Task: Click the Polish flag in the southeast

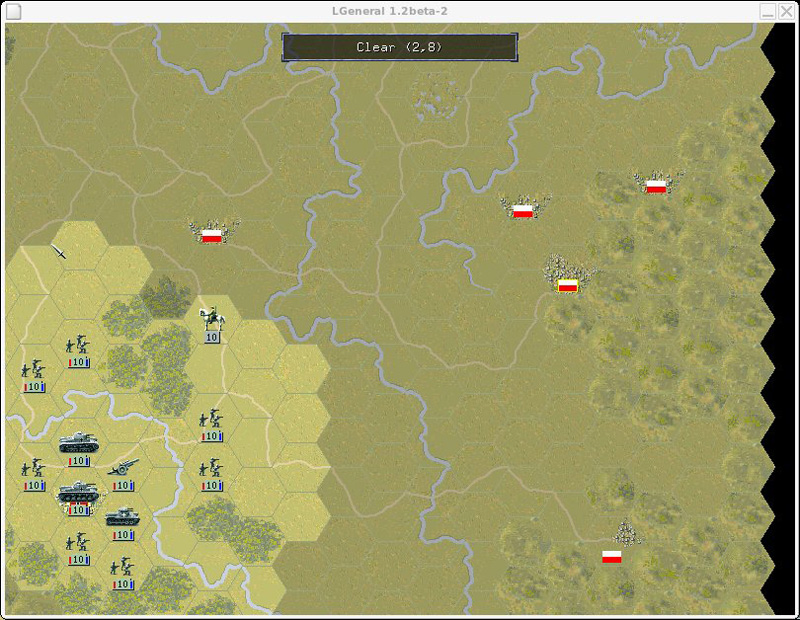Action: click(x=612, y=556)
